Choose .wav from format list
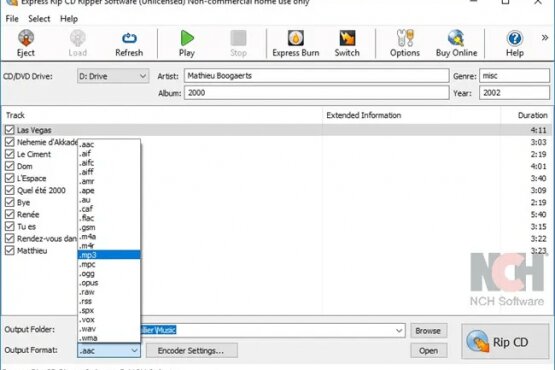 tap(109, 329)
